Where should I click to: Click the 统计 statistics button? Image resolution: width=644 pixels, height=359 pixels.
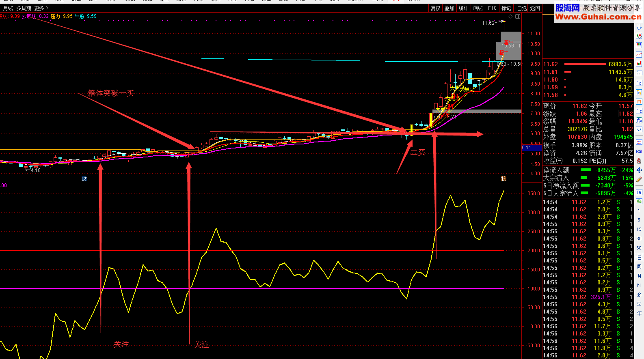(463, 8)
